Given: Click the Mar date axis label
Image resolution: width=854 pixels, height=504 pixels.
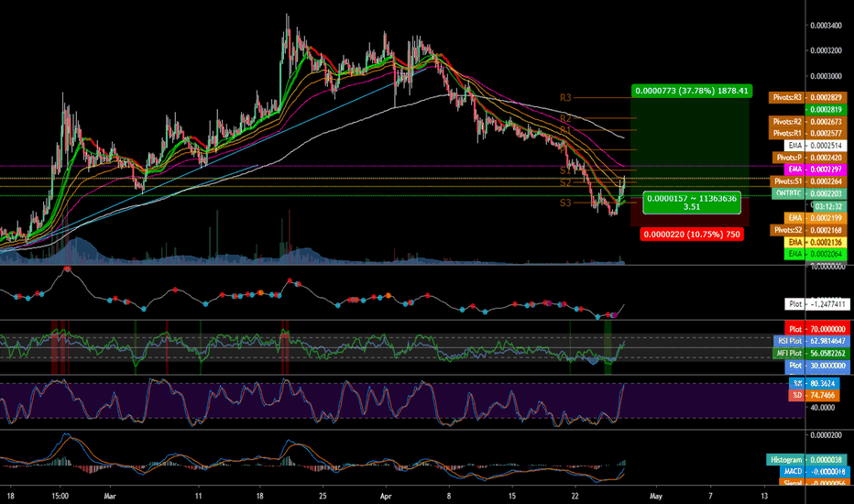Looking at the screenshot, I should coord(110,496).
